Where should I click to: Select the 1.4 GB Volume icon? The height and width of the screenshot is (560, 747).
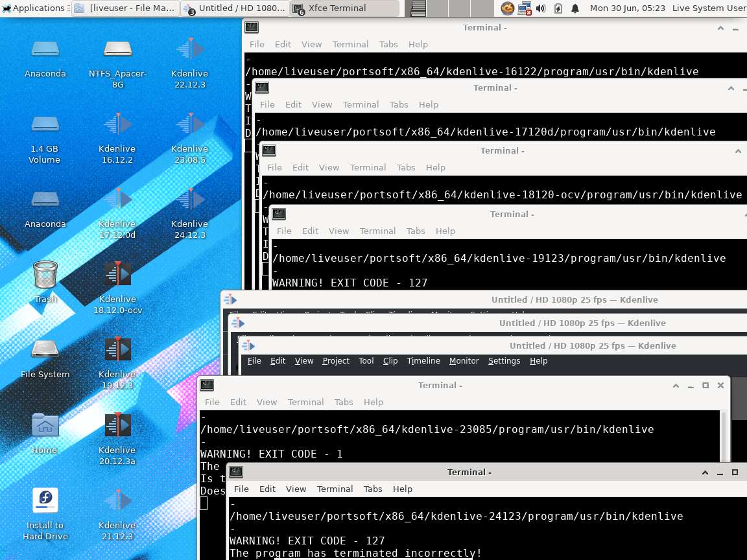point(45,138)
